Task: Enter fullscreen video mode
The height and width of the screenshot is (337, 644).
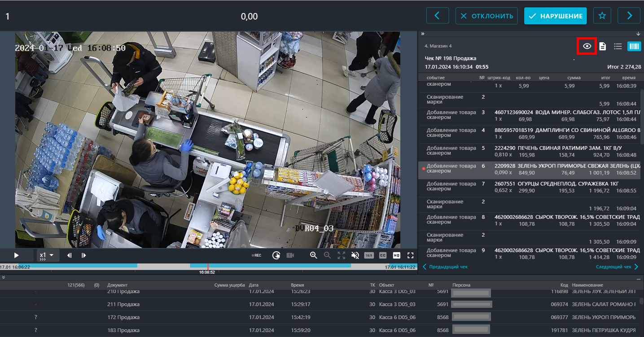Action: coord(410,255)
